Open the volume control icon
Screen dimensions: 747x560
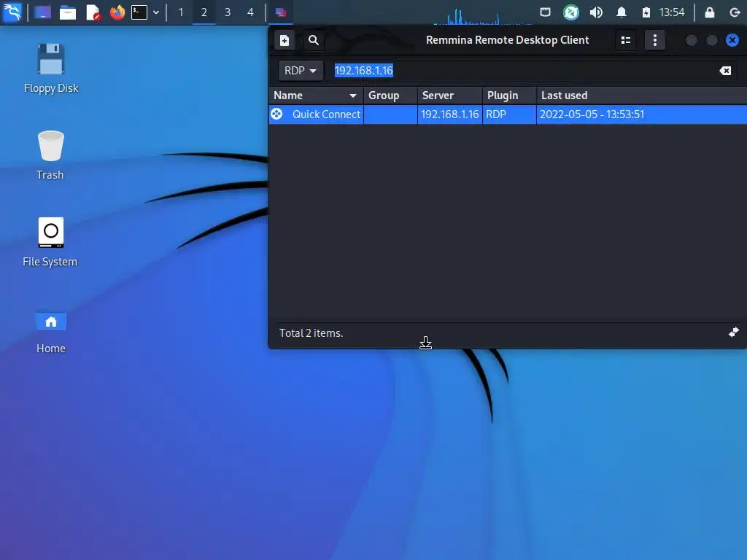coord(596,12)
